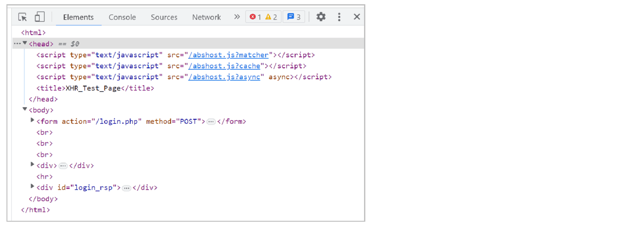Click the red error count badge
The image size is (644, 228).
(255, 17)
